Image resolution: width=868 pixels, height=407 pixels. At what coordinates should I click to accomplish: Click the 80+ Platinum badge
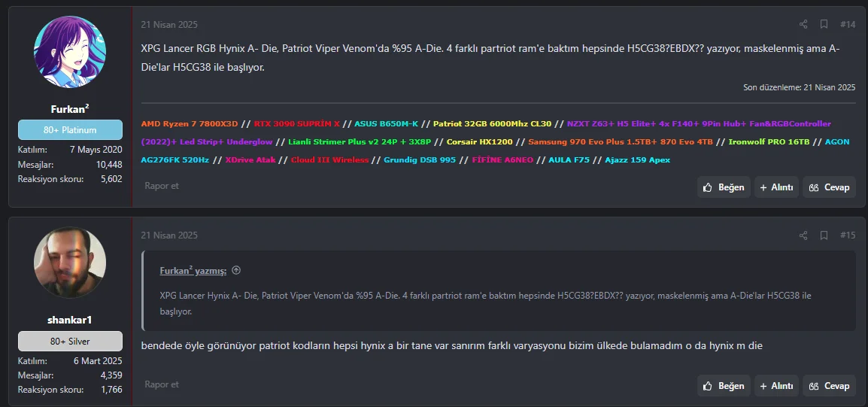coord(70,130)
